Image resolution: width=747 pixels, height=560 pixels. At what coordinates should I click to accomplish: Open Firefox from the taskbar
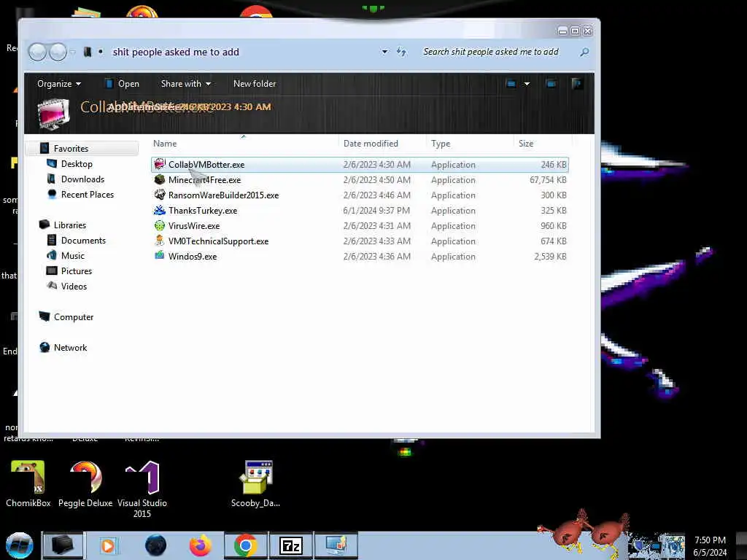[x=201, y=545]
